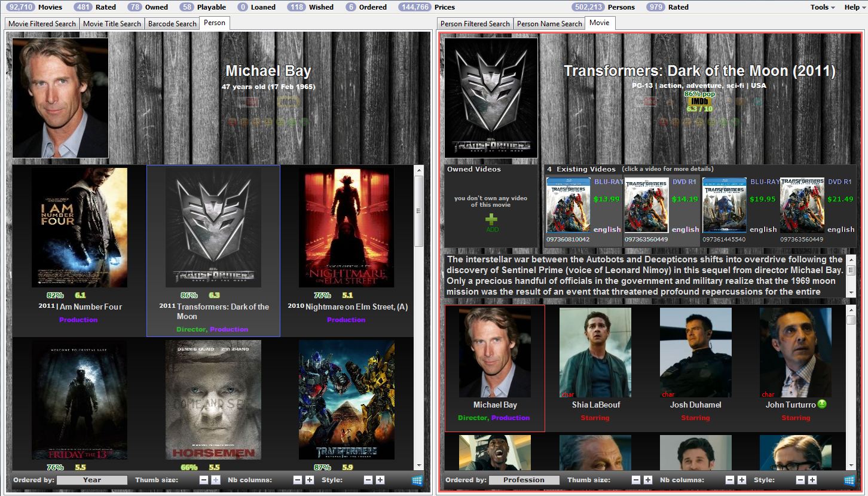Switch to the Person Name Search tab
Viewport: 868px width, 496px height.
(x=549, y=23)
